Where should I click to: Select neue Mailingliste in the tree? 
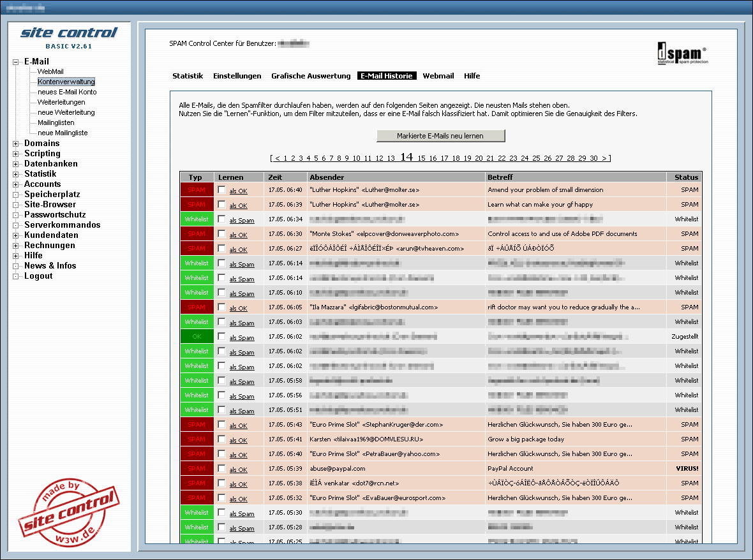pos(63,133)
